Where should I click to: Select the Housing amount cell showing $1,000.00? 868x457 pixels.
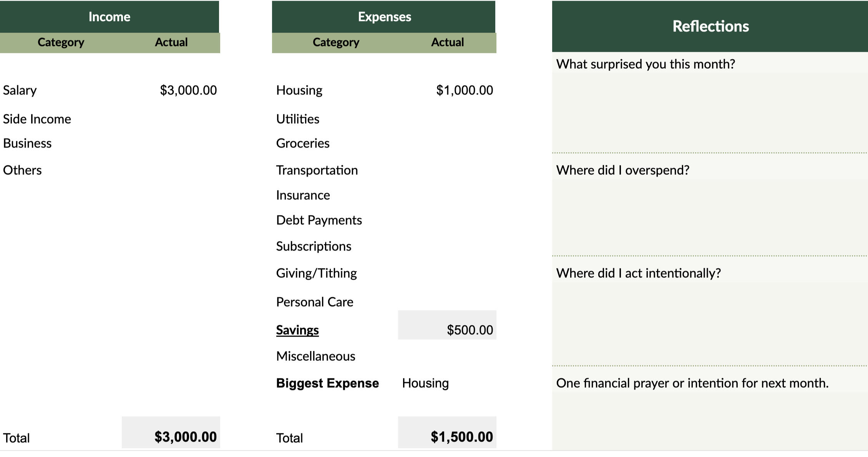point(464,90)
